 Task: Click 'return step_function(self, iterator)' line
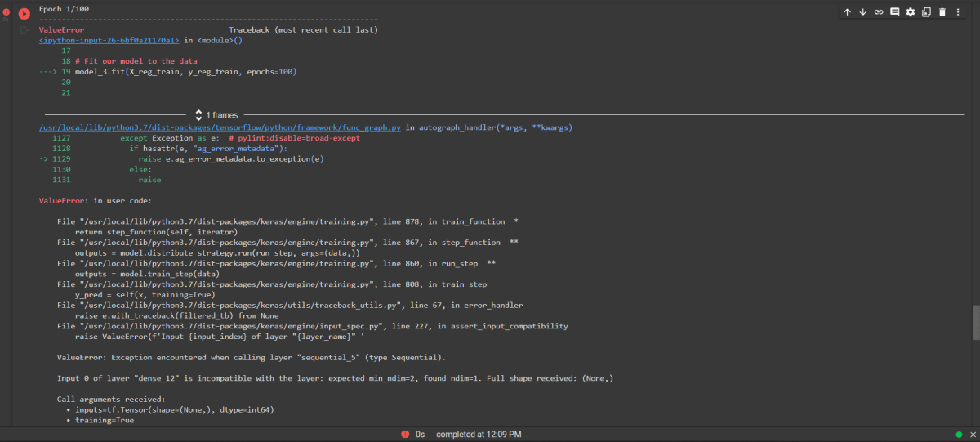[157, 232]
